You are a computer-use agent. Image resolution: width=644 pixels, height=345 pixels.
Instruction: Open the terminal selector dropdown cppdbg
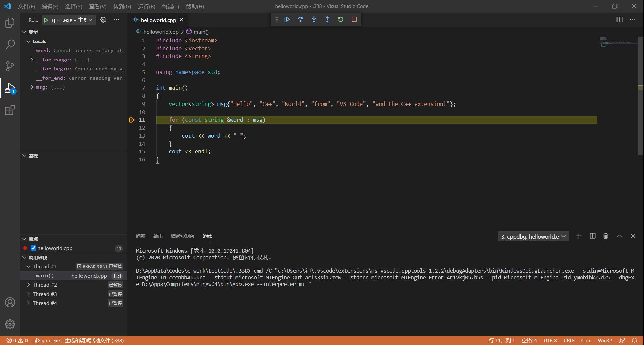point(533,236)
